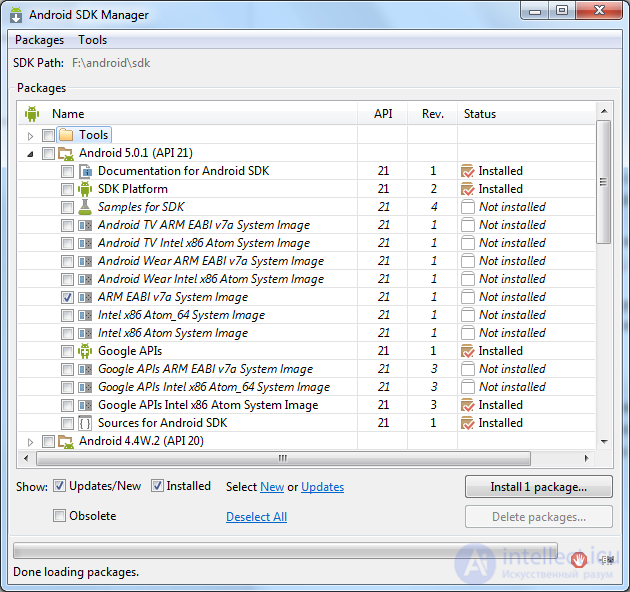
Task: Toggle the Updates/New show filter checkbox
Action: [59, 486]
